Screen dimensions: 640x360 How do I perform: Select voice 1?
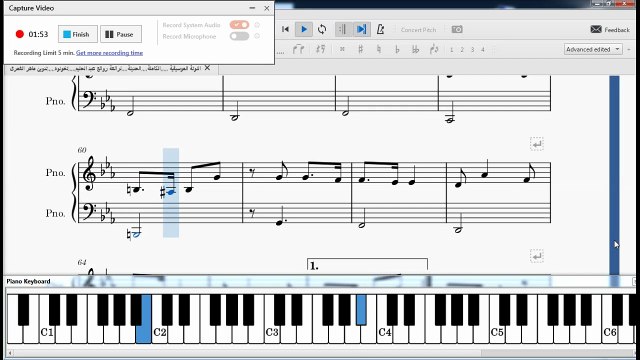(x=451, y=50)
